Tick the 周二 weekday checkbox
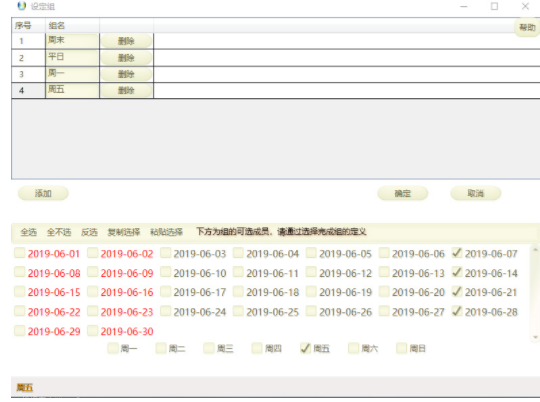 161,348
